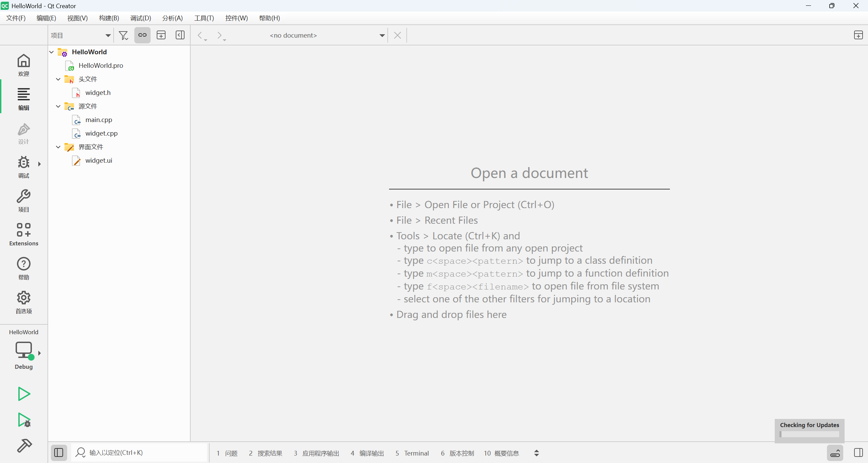The image size is (868, 463).
Task: Open the 工具(T) menu
Action: [x=204, y=18]
